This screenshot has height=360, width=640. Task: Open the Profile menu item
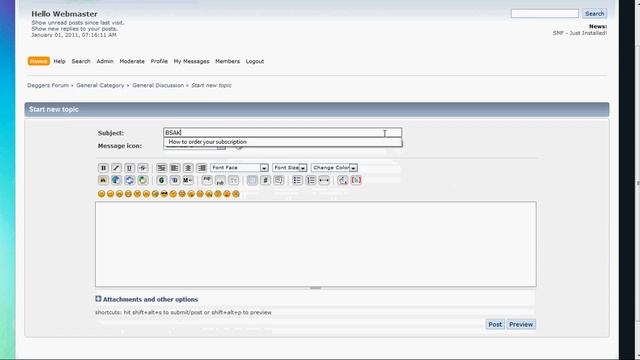click(x=159, y=61)
